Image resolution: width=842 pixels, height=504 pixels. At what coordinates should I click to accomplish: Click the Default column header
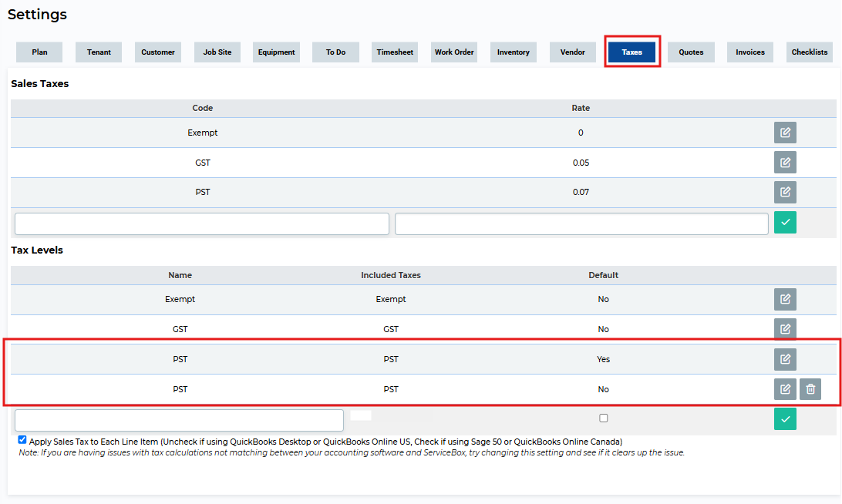coord(604,275)
